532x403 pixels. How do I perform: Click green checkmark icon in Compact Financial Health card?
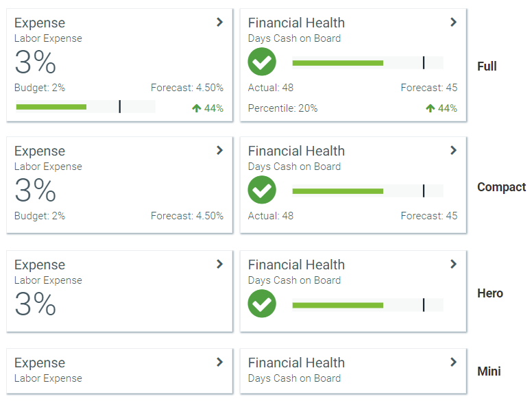[x=262, y=190]
